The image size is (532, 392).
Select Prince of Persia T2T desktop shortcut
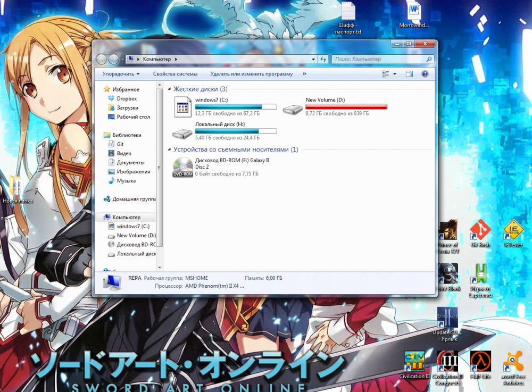point(448,237)
